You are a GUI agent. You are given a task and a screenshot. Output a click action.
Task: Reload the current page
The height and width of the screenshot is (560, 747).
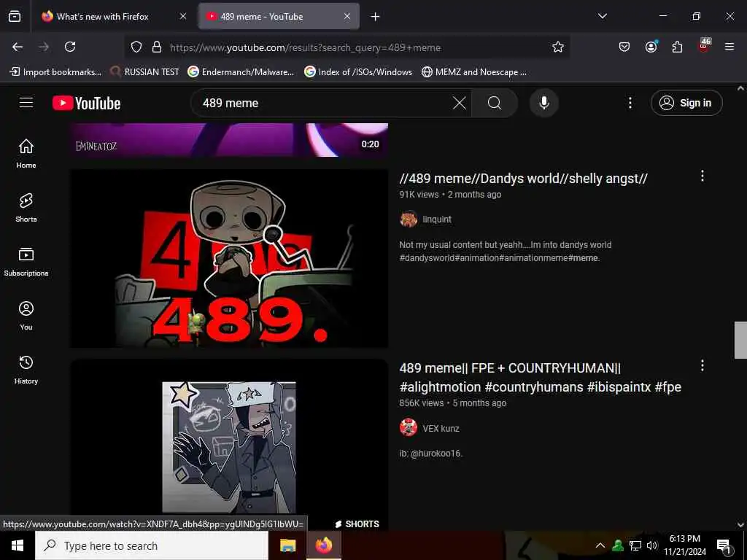[70, 47]
